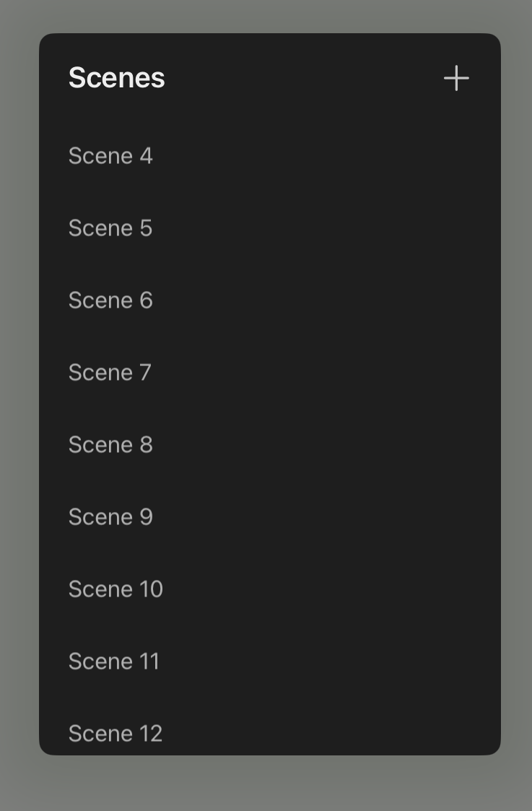Click the Scenes panel title
Viewport: 532px width, 811px height.
tap(116, 78)
